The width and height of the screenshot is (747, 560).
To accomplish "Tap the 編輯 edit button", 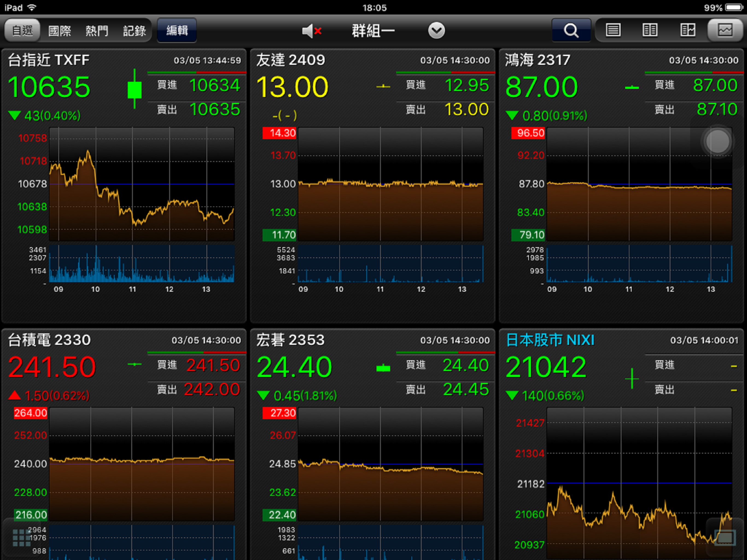I will pyautogui.click(x=177, y=30).
